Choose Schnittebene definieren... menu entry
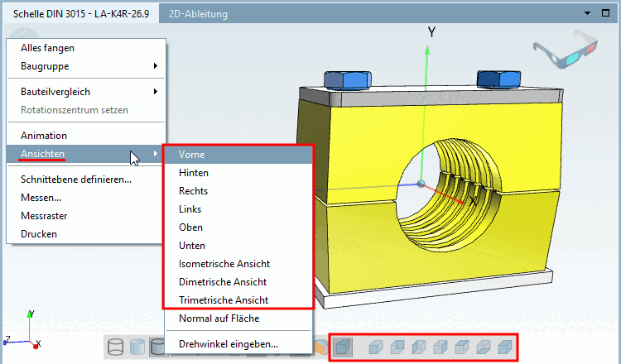621x364 pixels. point(85,180)
